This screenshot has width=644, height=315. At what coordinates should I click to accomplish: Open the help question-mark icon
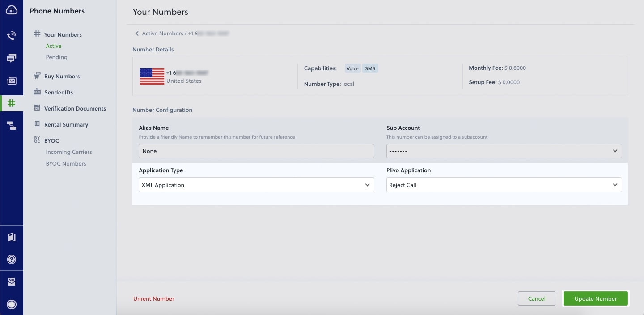click(x=12, y=259)
